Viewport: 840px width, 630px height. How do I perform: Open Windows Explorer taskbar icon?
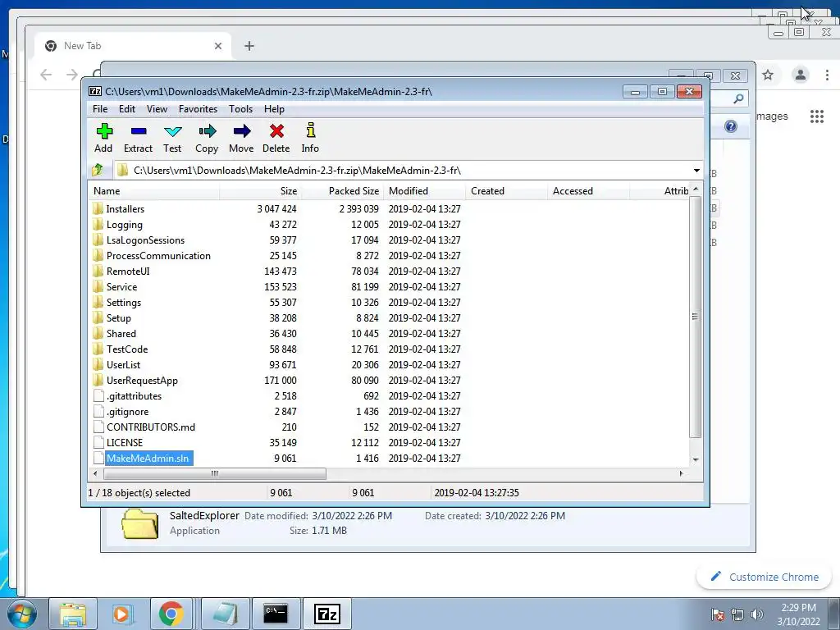(x=73, y=614)
